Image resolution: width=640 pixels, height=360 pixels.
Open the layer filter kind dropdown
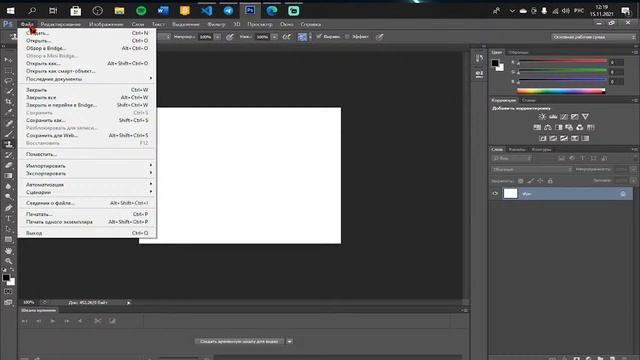pos(512,158)
